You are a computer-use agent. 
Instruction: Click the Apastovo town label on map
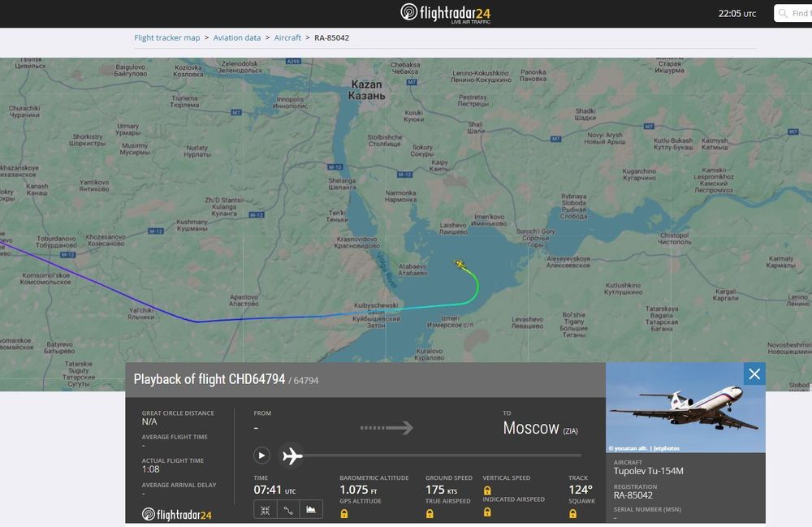click(x=244, y=300)
